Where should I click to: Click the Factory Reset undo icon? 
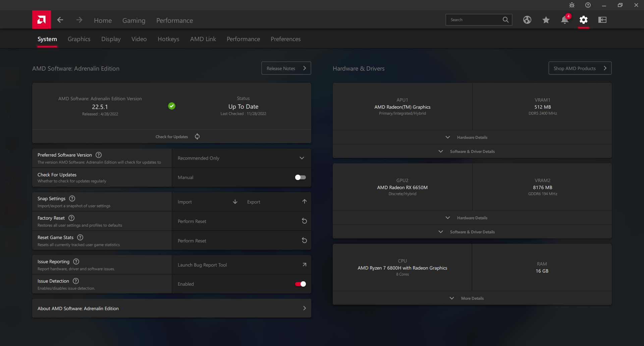tap(305, 221)
